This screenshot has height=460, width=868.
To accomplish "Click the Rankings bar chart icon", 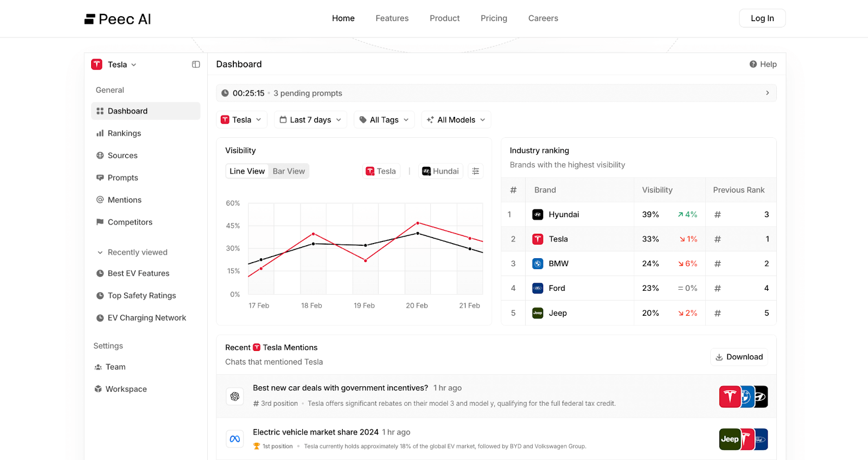I will [100, 133].
